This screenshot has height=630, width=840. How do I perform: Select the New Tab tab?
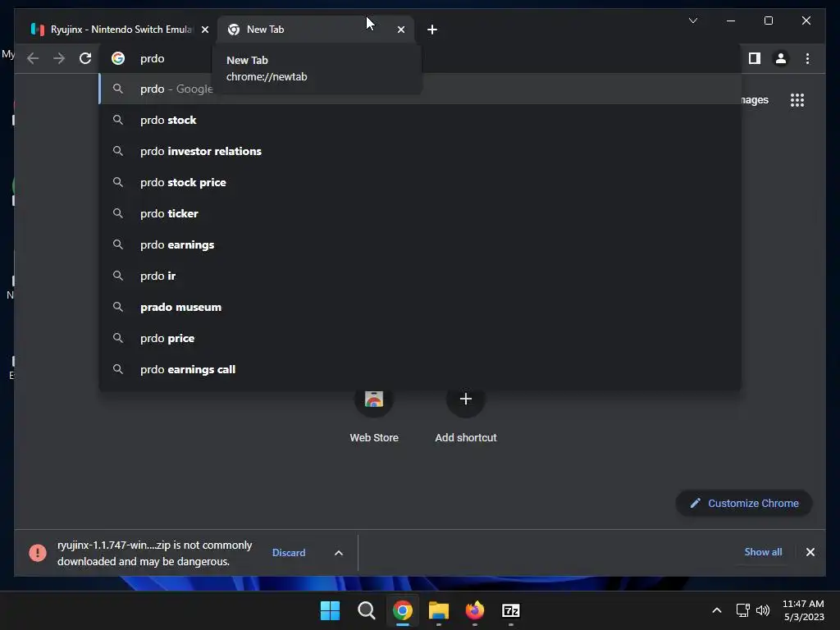click(315, 30)
